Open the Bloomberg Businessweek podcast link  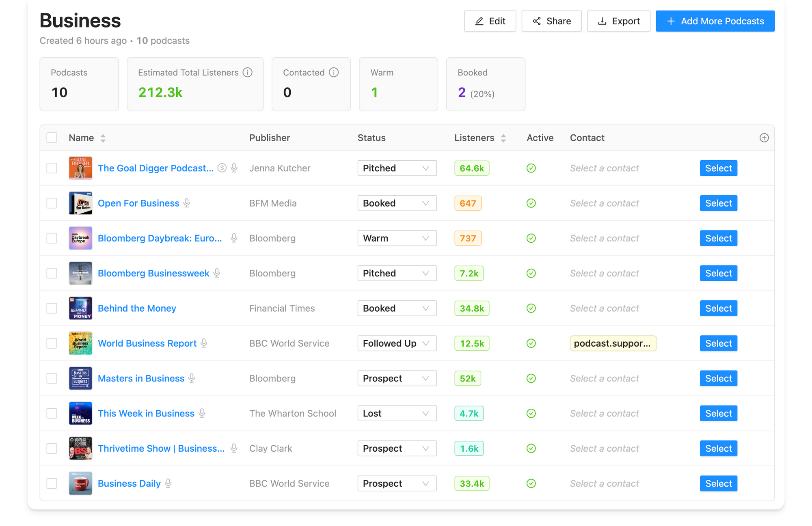(x=153, y=273)
